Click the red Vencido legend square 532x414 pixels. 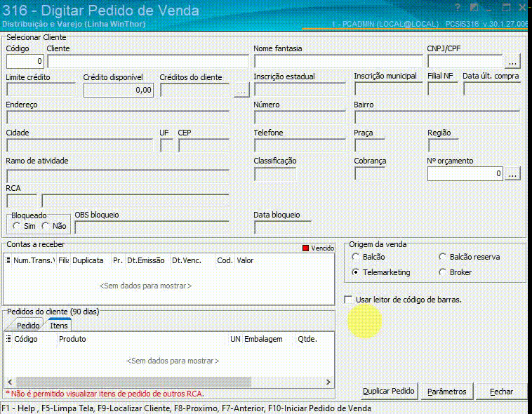305,248
